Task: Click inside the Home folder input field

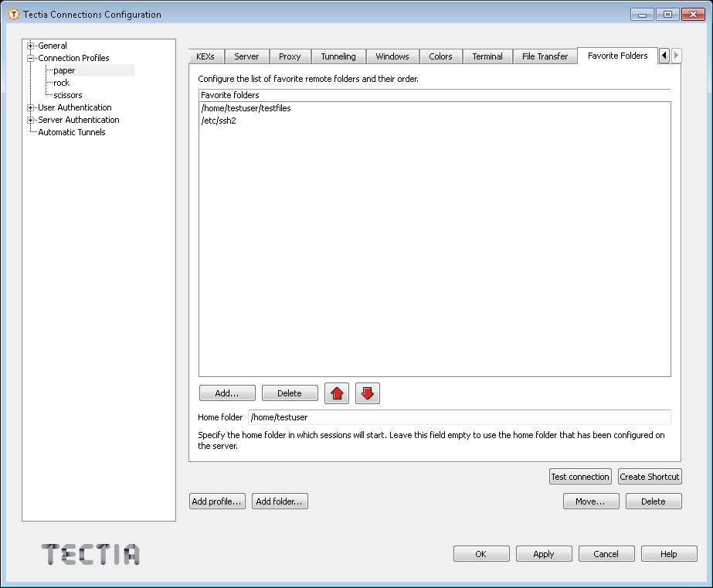Action: [386, 417]
